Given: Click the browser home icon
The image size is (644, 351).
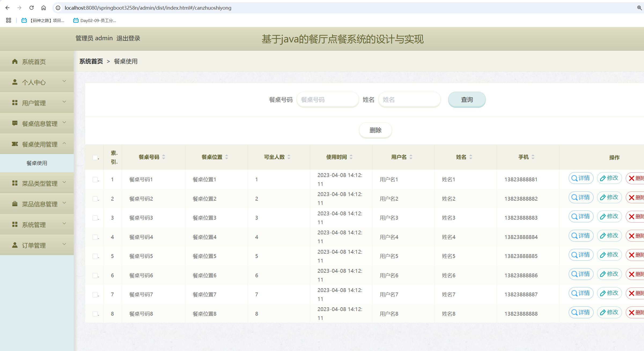Looking at the screenshot, I should click(43, 8).
